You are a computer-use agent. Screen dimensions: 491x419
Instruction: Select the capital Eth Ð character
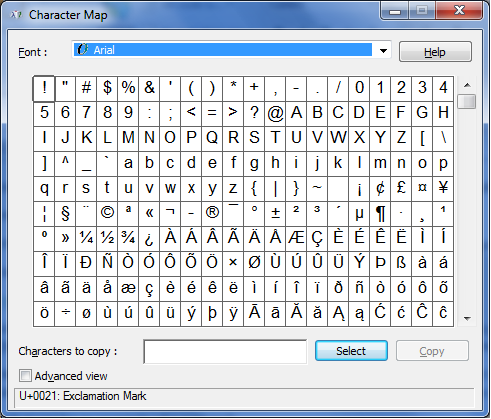86,264
